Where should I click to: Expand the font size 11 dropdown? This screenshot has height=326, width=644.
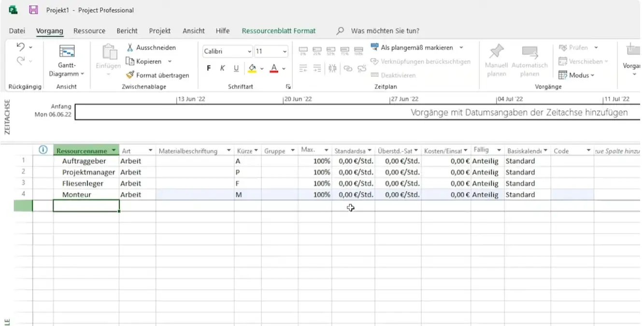[285, 51]
